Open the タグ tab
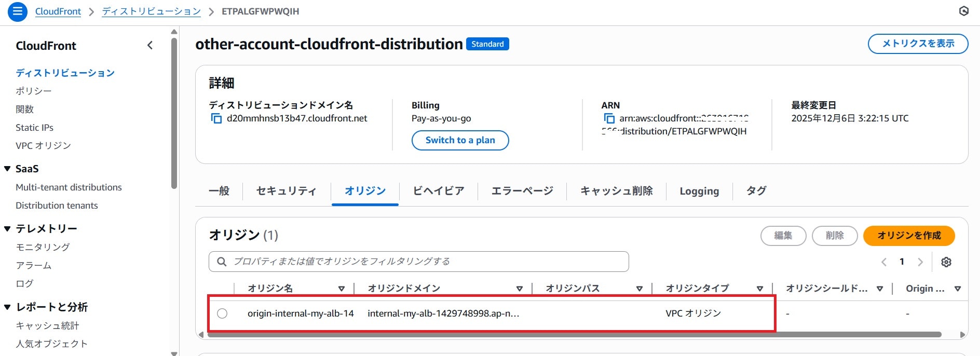The image size is (980, 356). coord(756,191)
